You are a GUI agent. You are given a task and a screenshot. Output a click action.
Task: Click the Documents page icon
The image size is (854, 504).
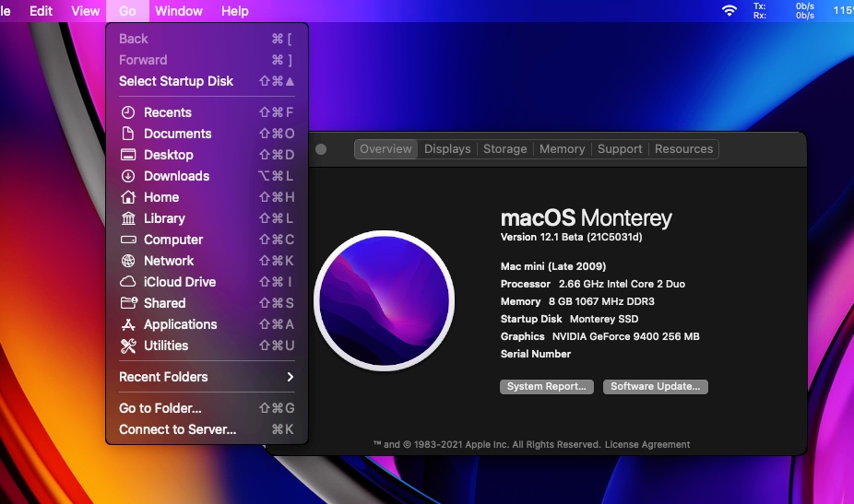click(x=128, y=134)
